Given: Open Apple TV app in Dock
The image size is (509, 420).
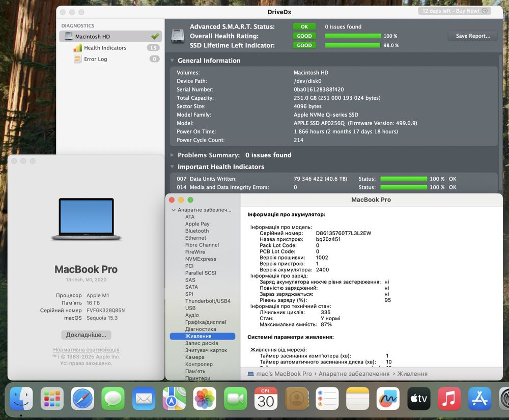Looking at the screenshot, I should click(419, 398).
